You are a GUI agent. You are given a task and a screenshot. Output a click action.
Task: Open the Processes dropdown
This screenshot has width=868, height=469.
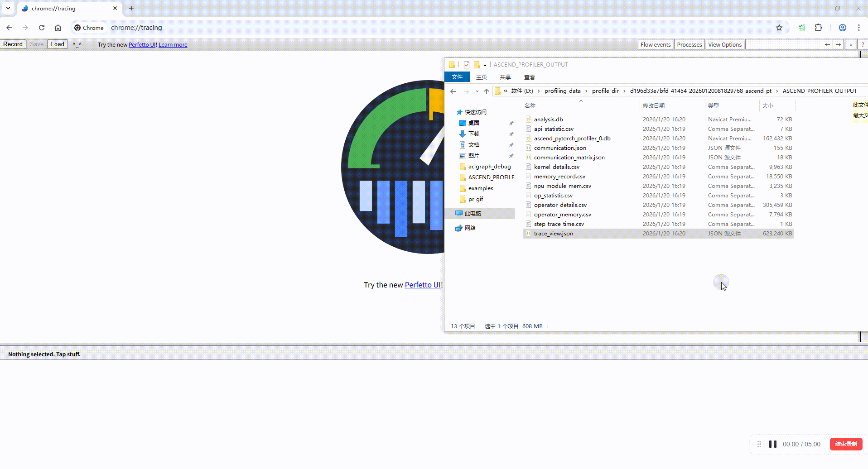point(690,44)
